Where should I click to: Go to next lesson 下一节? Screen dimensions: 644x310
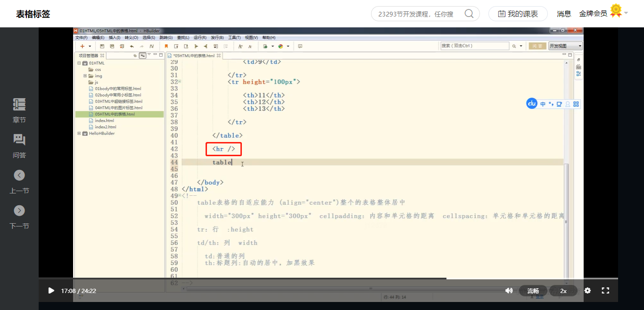[x=19, y=217]
